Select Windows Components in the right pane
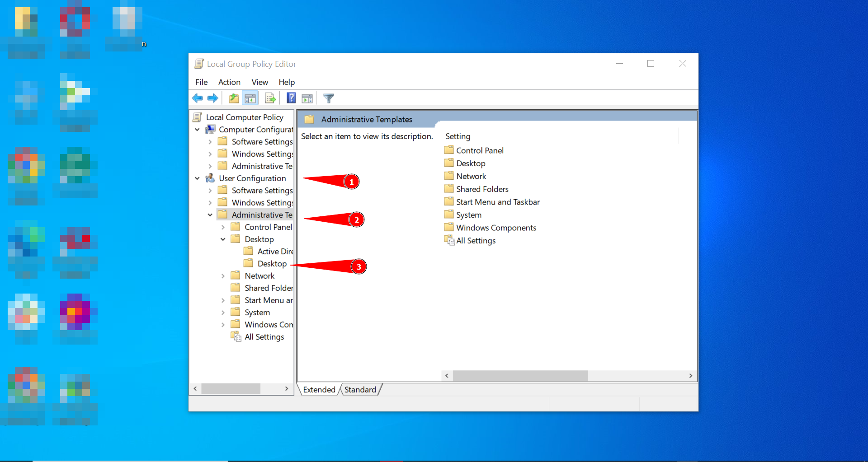 (496, 228)
